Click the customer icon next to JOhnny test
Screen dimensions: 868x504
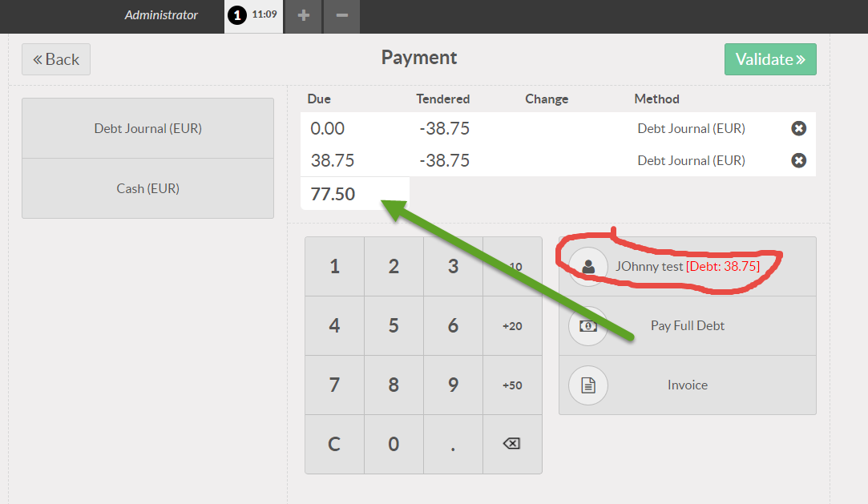(588, 266)
